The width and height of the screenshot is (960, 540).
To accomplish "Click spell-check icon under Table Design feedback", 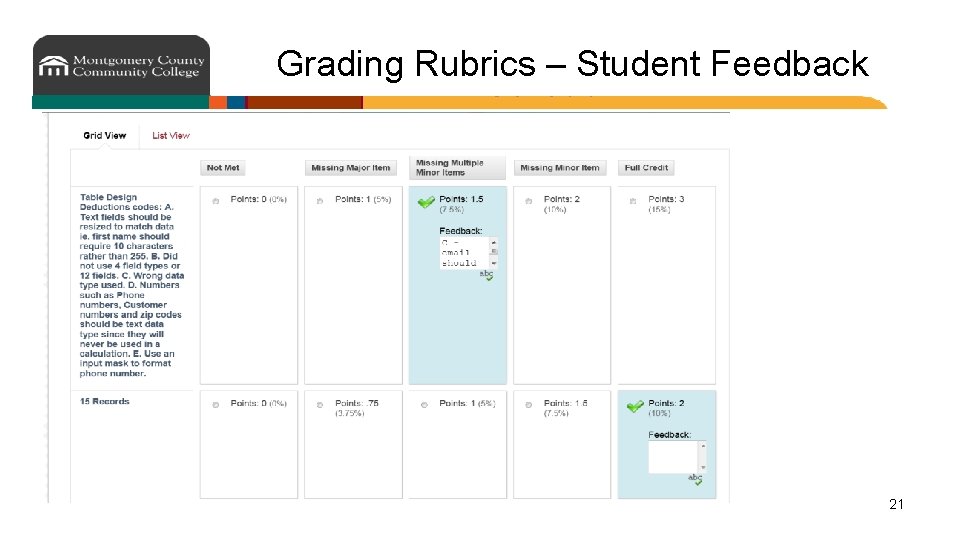I will coord(487,274).
